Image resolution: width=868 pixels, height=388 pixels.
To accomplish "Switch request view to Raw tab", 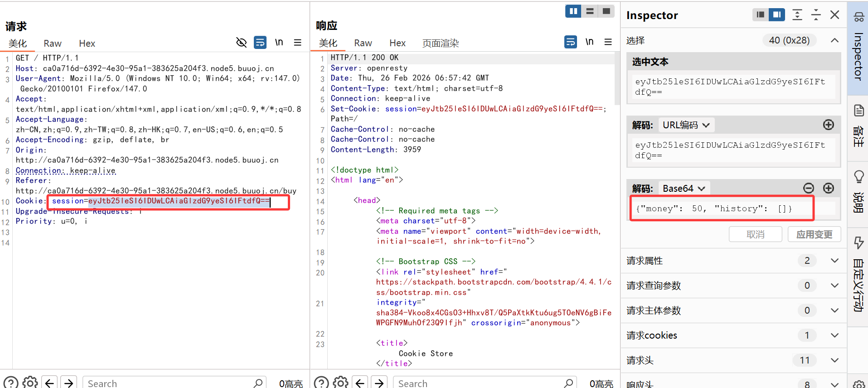I will (x=53, y=44).
